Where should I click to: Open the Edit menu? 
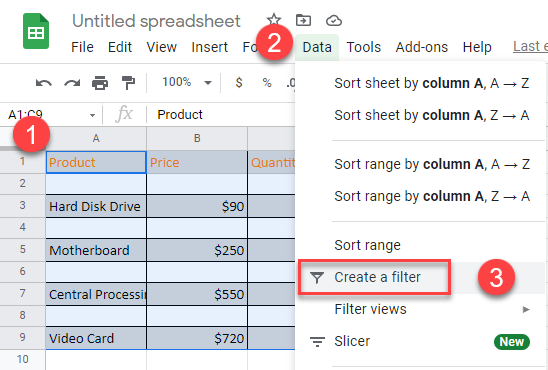click(x=120, y=47)
